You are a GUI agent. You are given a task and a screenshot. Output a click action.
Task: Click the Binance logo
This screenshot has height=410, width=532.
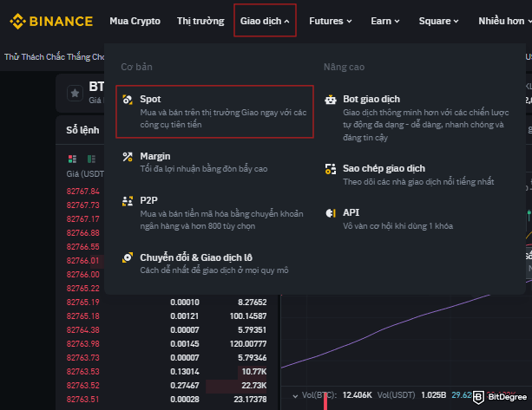[51, 22]
